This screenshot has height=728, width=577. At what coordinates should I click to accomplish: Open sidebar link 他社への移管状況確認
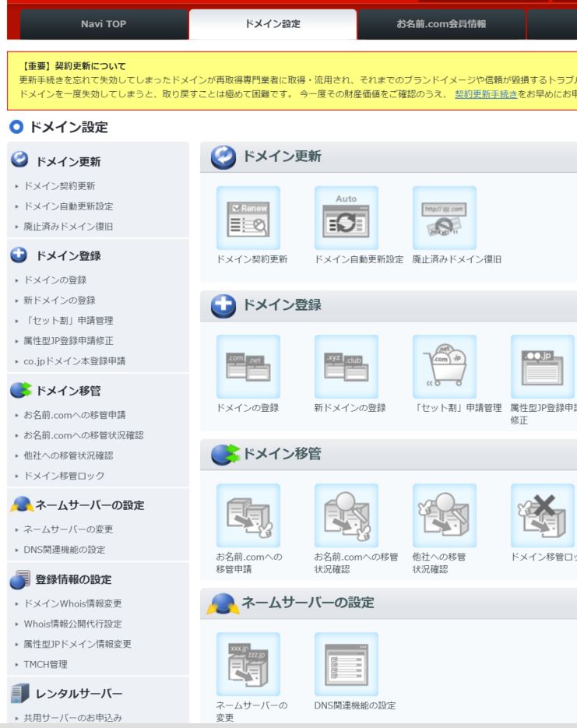click(69, 455)
